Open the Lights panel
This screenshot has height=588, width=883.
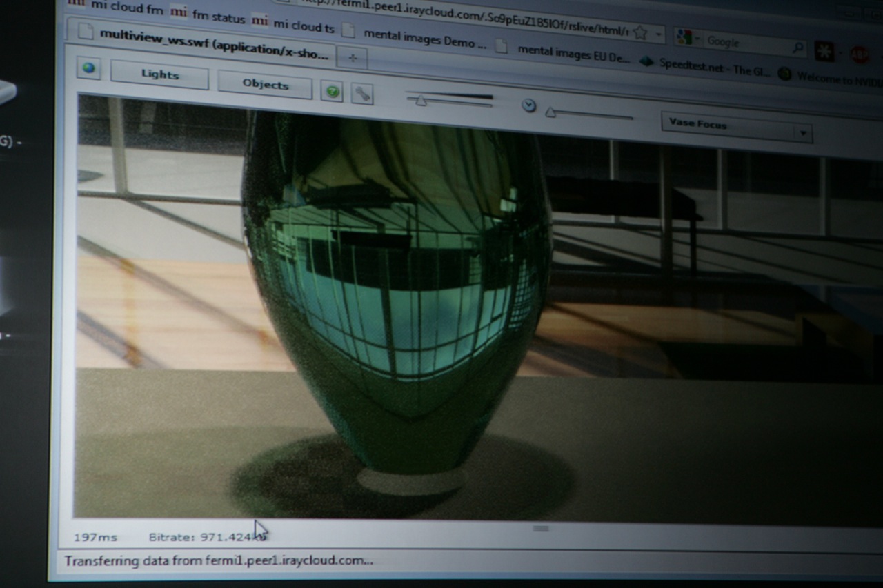[159, 74]
